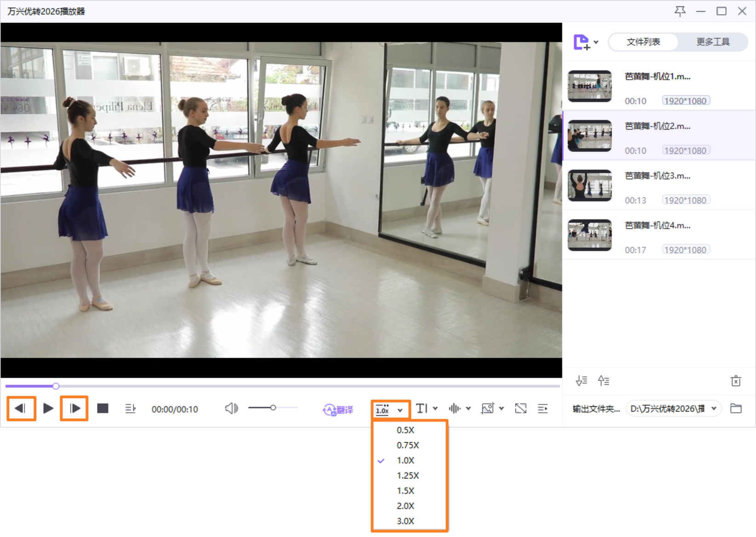Click the previous frame button
The width and height of the screenshot is (756, 537).
click(x=21, y=408)
